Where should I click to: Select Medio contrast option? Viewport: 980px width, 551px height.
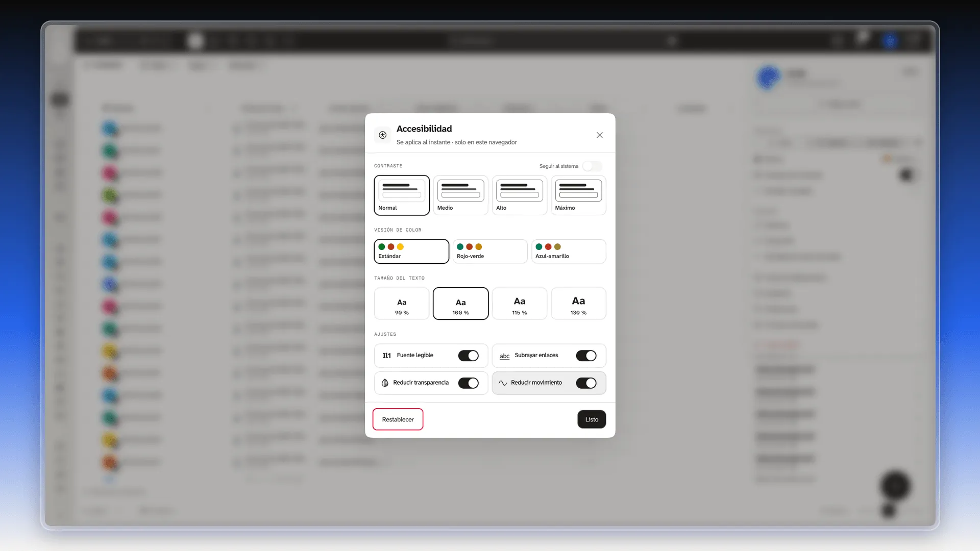click(460, 195)
